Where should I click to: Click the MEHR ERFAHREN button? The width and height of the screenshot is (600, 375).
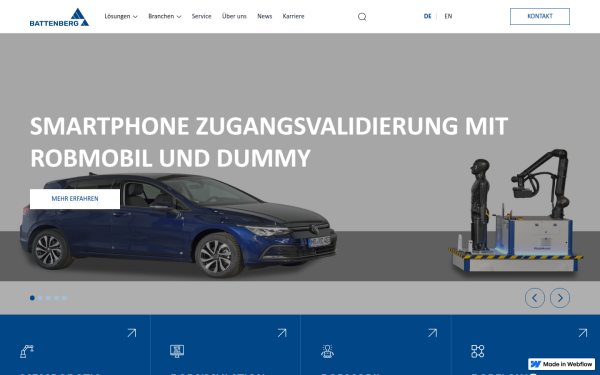point(75,199)
